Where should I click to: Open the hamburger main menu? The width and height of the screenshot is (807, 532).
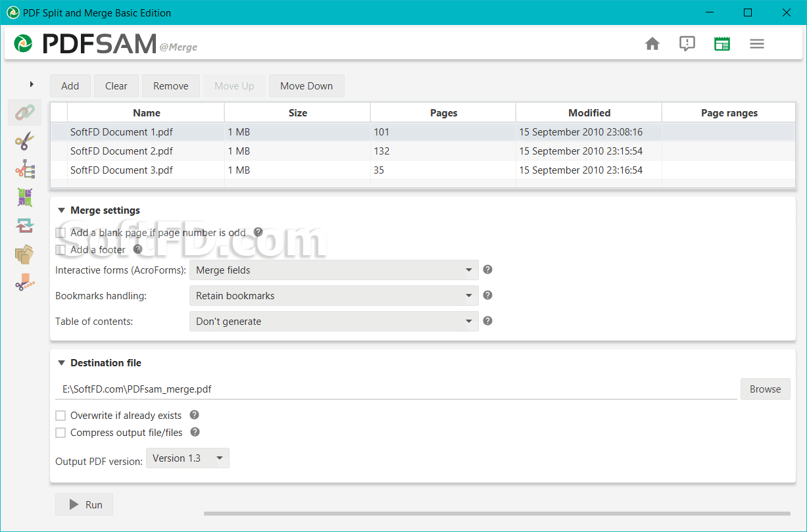coord(757,44)
